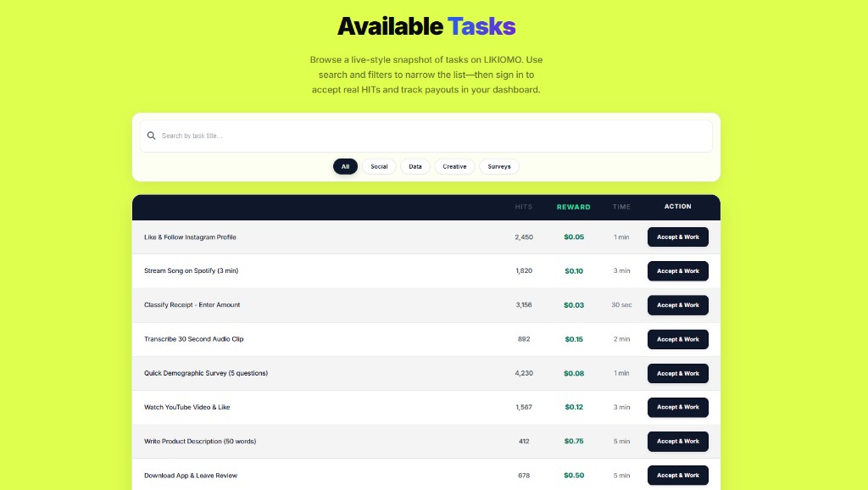Screen dimensions: 868x490
Task: Click the search magnifier icon
Action: click(151, 136)
